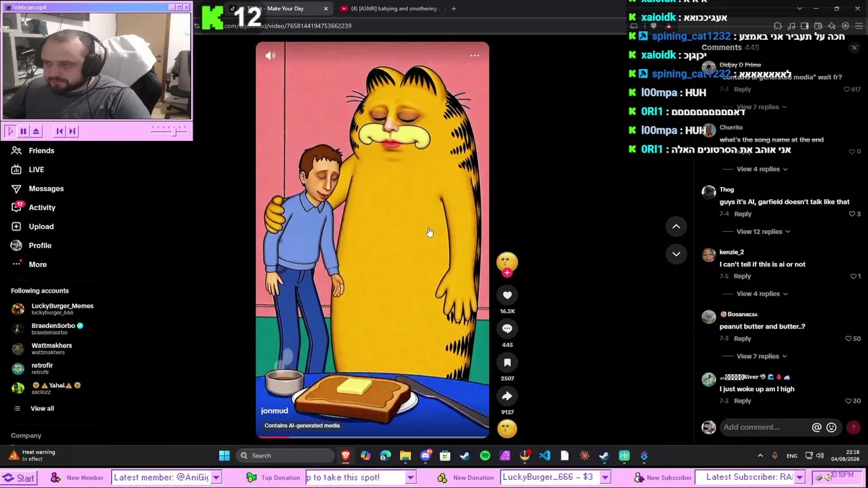The height and width of the screenshot is (488, 868).
Task: Like the Garfield video
Action: [507, 295]
